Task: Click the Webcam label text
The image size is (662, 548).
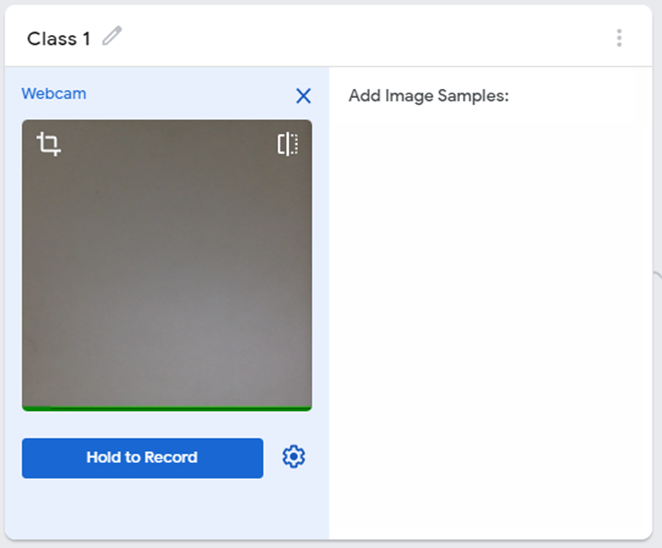Action: click(x=54, y=94)
